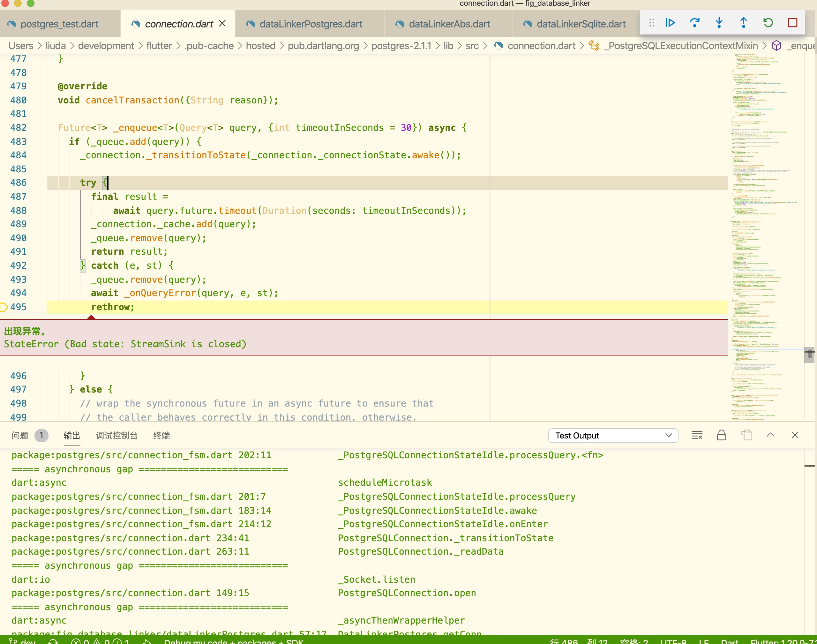
Task: Click the class symbol icon in breadcrumb
Action: point(594,46)
